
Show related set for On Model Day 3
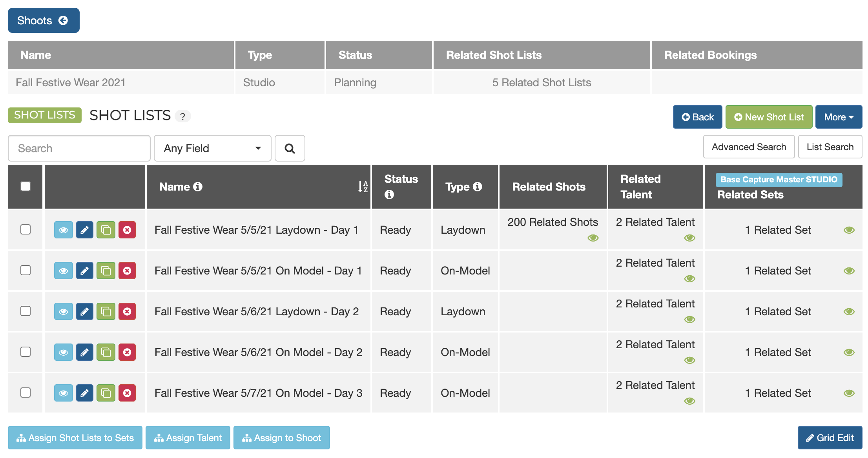point(849,393)
